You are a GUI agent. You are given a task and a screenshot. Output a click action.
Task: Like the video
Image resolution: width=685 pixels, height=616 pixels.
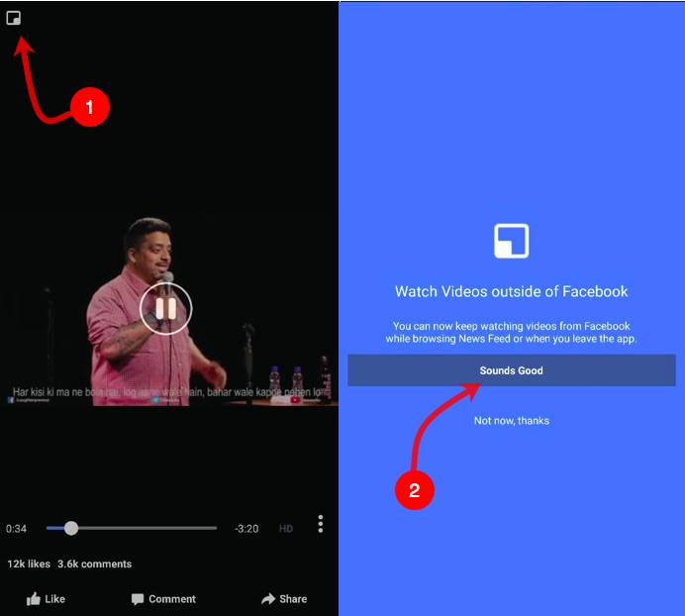tap(46, 599)
